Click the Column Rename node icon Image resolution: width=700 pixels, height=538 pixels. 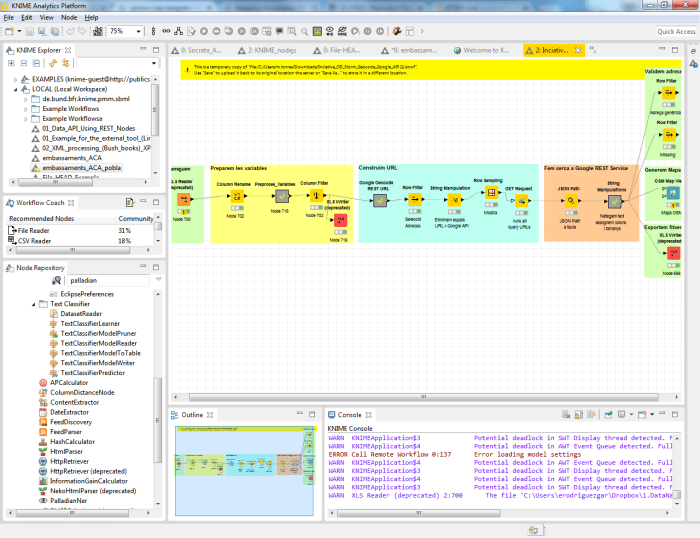point(238,197)
